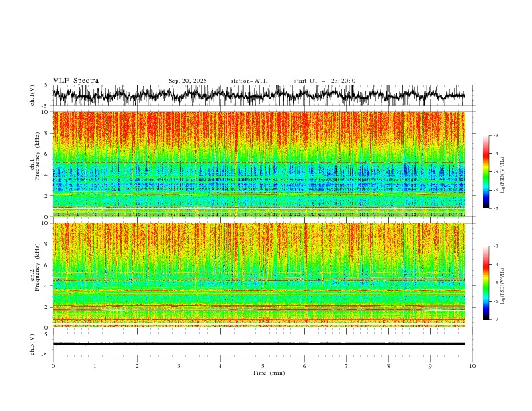Click the ch.3 flat black waveform trace

point(259,344)
